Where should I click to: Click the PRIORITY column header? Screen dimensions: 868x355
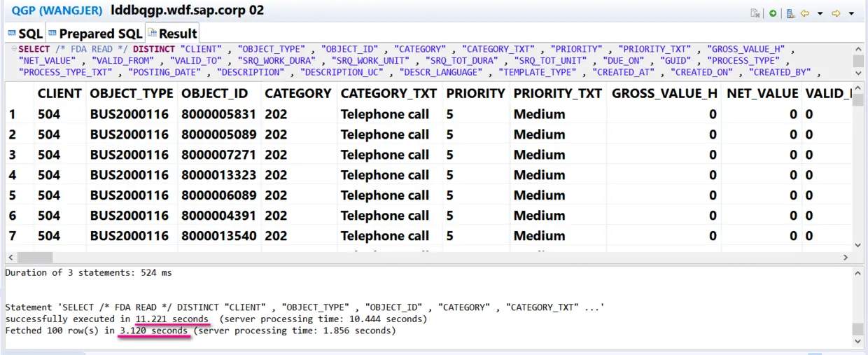coord(476,93)
